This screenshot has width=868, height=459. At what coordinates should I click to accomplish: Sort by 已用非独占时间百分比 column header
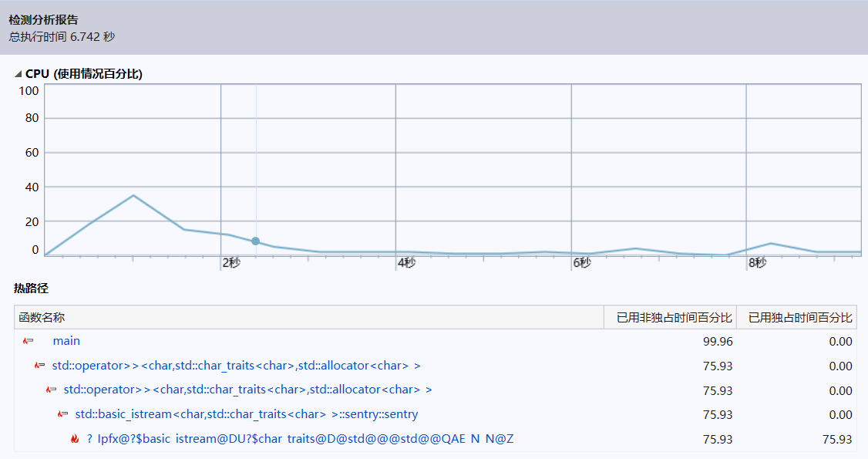(x=670, y=317)
